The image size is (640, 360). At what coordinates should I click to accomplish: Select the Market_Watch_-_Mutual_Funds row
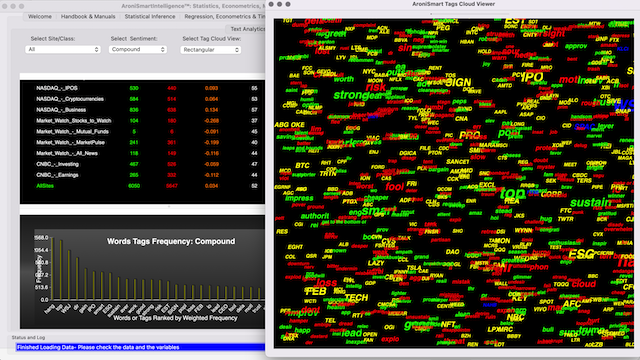click(142, 132)
